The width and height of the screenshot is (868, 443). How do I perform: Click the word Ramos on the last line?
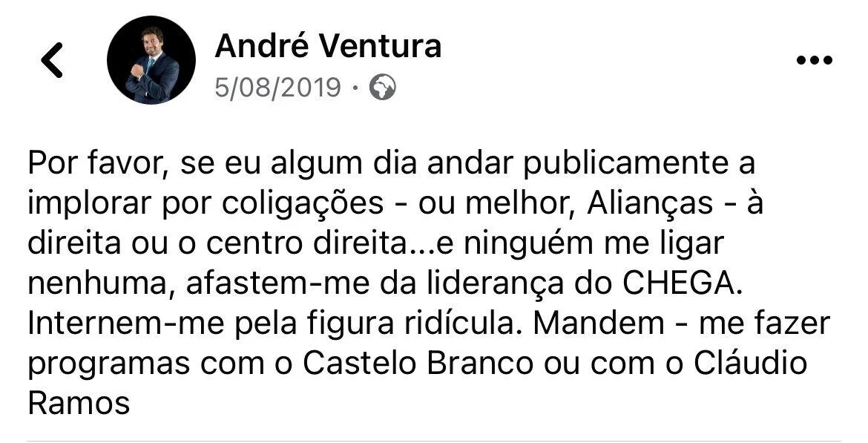[79, 404]
